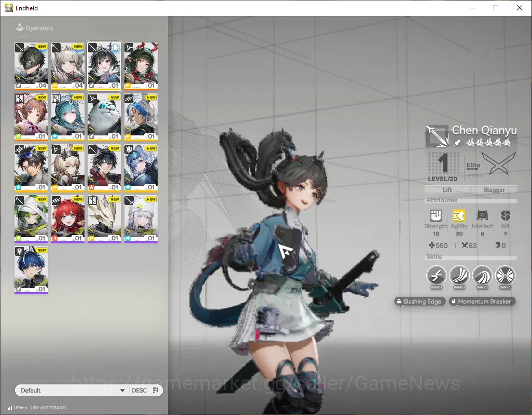Open the locked Slashing Edge talent
532x415 pixels.
coord(419,301)
